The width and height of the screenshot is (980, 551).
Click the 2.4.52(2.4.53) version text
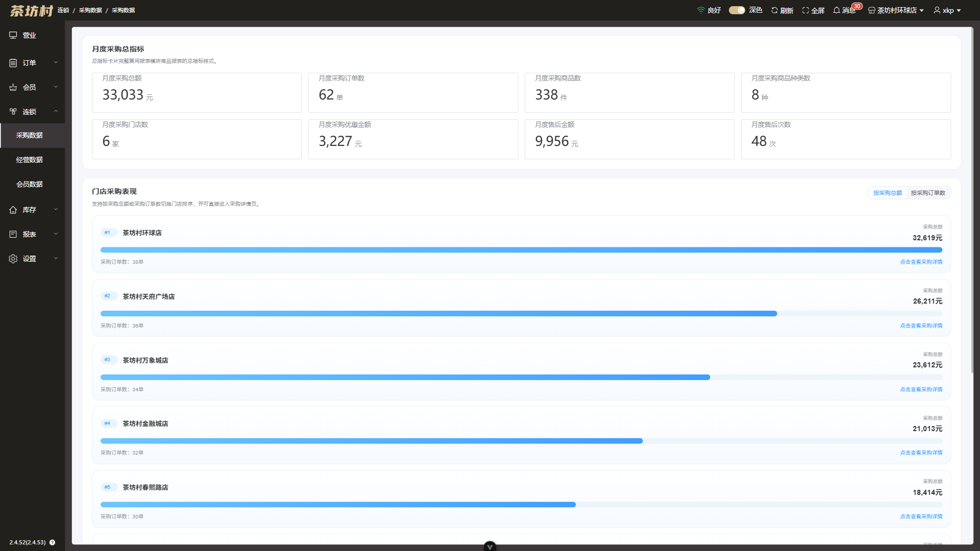pyautogui.click(x=28, y=542)
